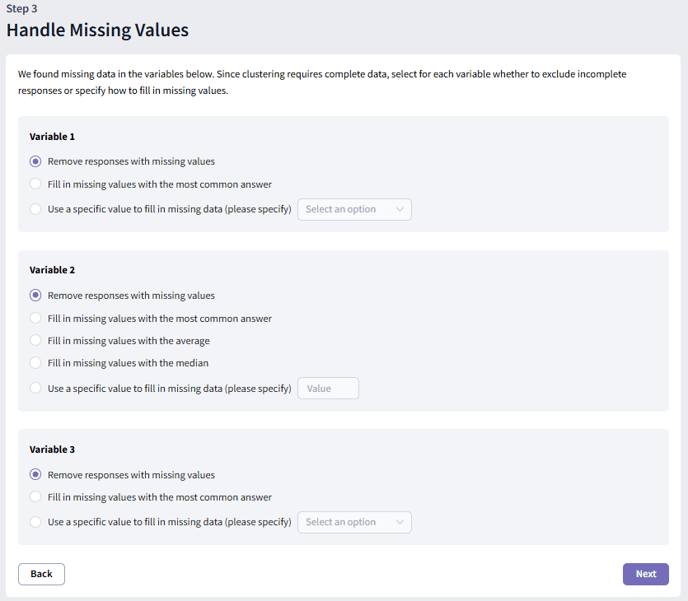Click the 'Variable 2' section title
Image resolution: width=688 pixels, height=601 pixels.
pos(52,270)
